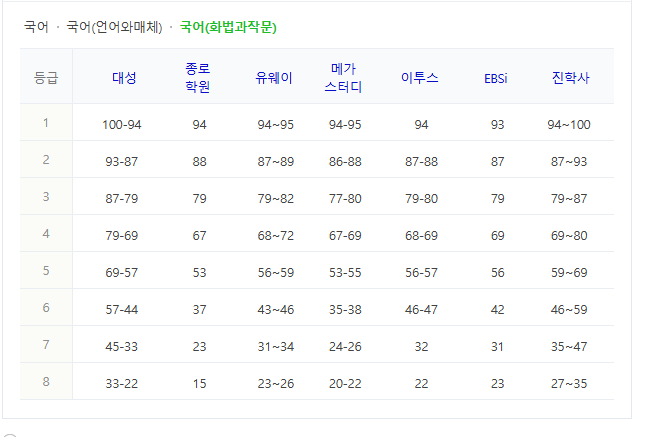This screenshot has height=437, width=648.
Task: Click the 27~35 cell under 진학사
Action: point(569,384)
